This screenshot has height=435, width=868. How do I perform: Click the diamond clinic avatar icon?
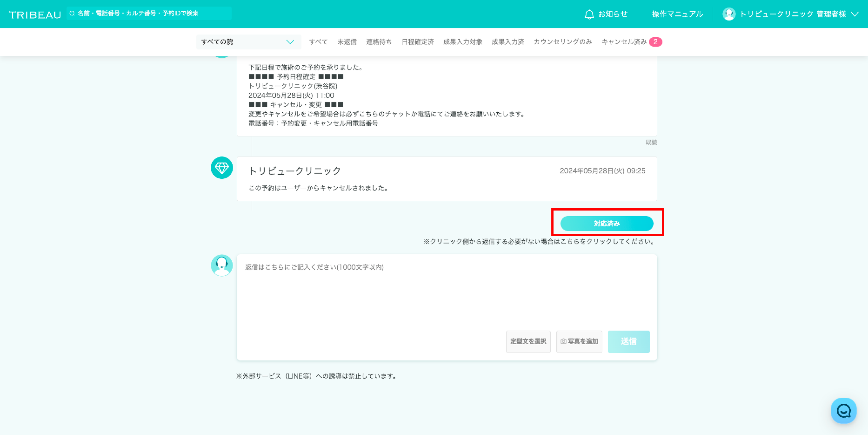pyautogui.click(x=222, y=168)
